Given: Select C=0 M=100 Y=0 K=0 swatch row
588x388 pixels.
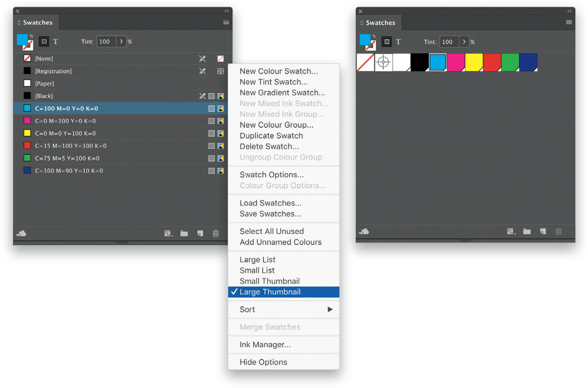Looking at the screenshot, I should pyautogui.click(x=120, y=121).
